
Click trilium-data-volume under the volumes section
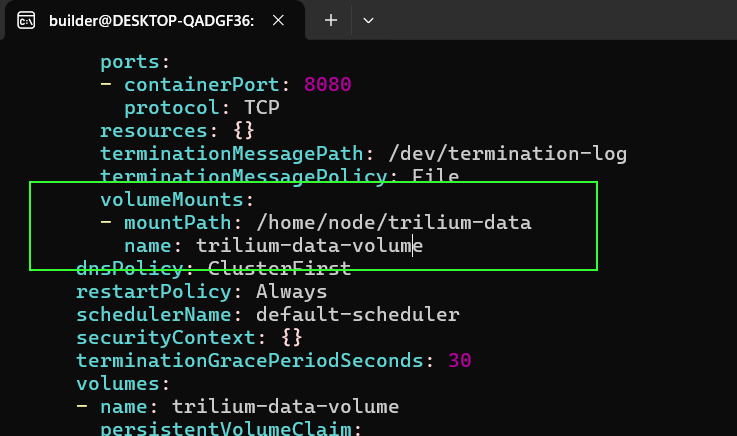coord(285,407)
